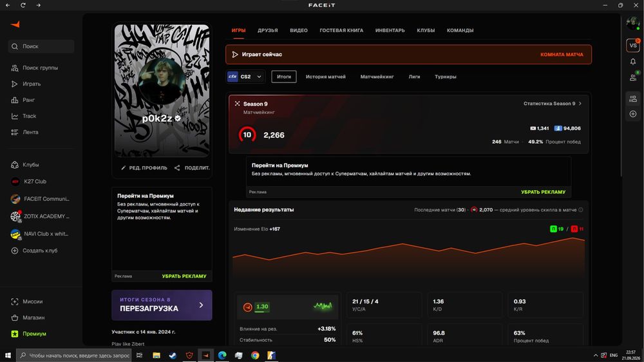Select the История матчей tab
This screenshot has height=362, width=644.
326,77
